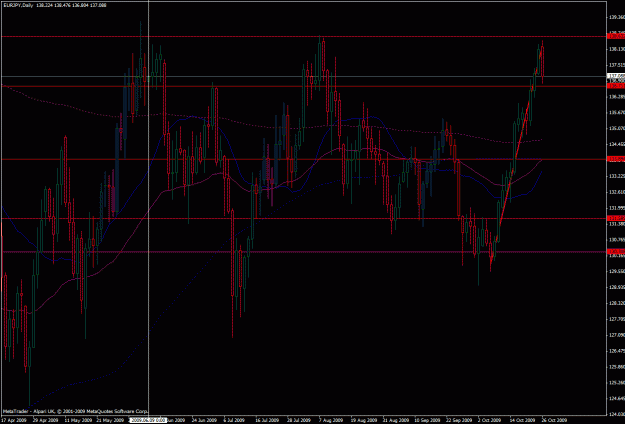Click the topmost red horizontal line price tag
The image size is (625, 424).
click(616, 36)
